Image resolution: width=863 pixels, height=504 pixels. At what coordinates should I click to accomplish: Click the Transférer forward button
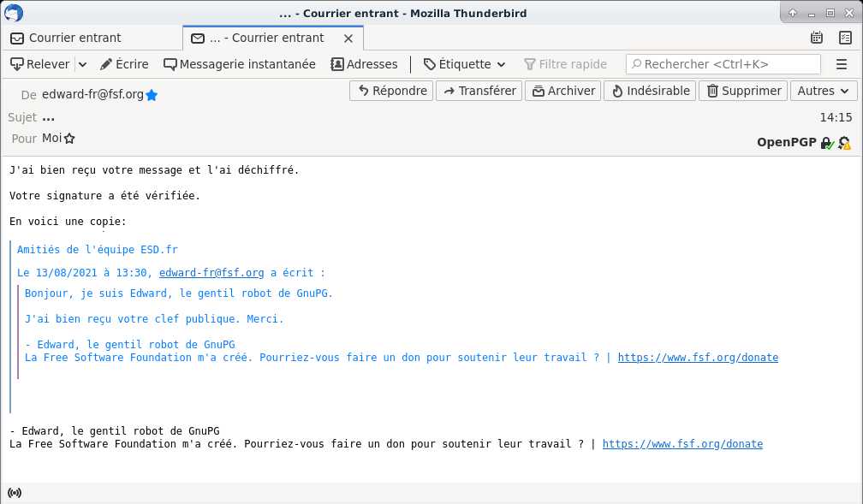coord(479,91)
